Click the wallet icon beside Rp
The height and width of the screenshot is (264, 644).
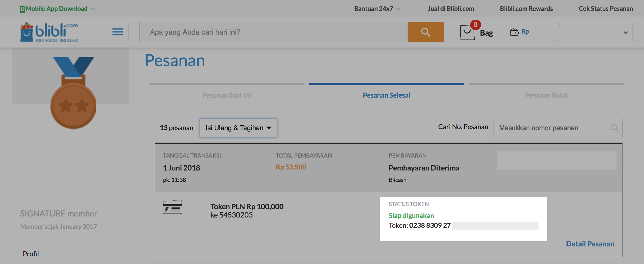point(514,32)
